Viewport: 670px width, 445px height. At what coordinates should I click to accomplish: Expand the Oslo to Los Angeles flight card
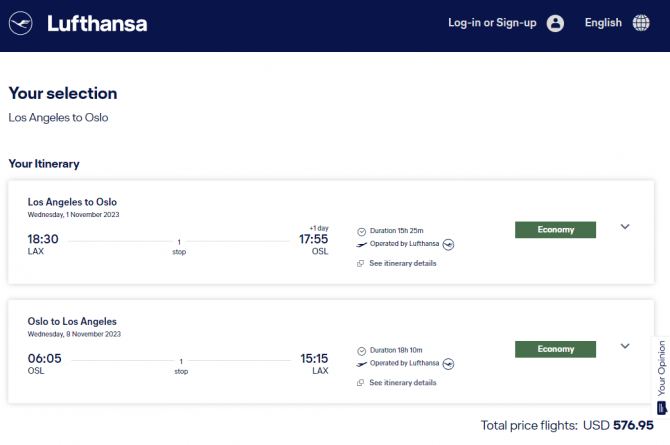(625, 346)
